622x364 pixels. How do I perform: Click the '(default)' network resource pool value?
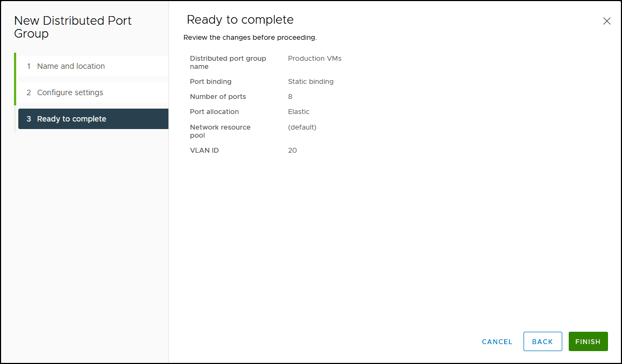point(302,127)
